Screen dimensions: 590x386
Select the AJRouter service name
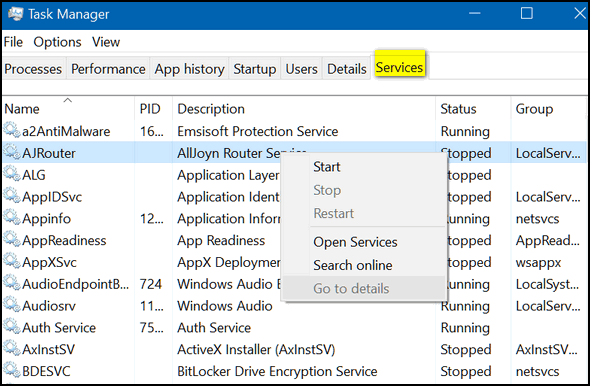(49, 153)
